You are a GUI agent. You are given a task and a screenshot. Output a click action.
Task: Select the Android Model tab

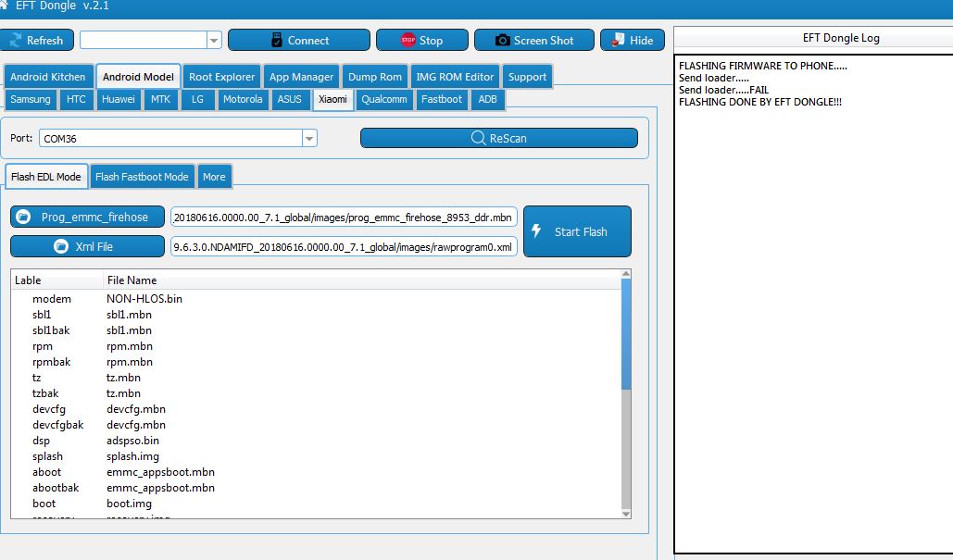click(138, 77)
